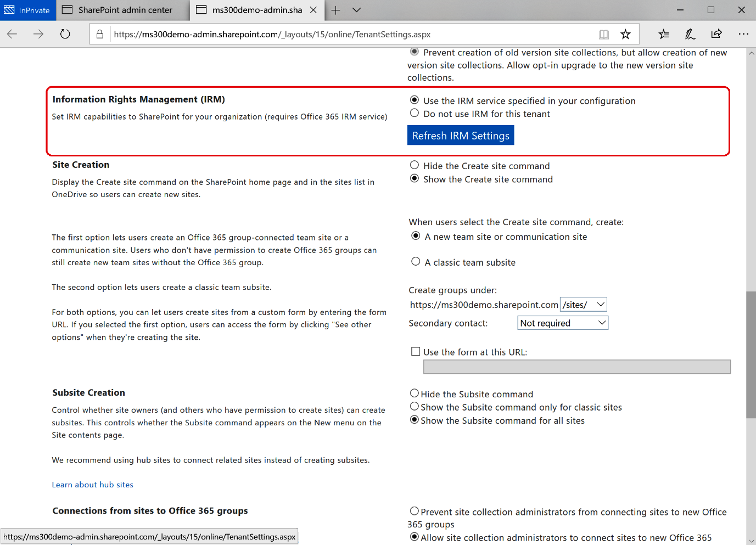Screen dimensions: 756x545
Task: Select Hide the Subsite command
Action: coord(415,394)
